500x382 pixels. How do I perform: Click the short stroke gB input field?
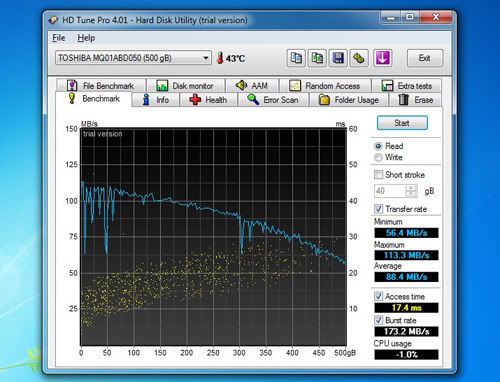point(390,191)
